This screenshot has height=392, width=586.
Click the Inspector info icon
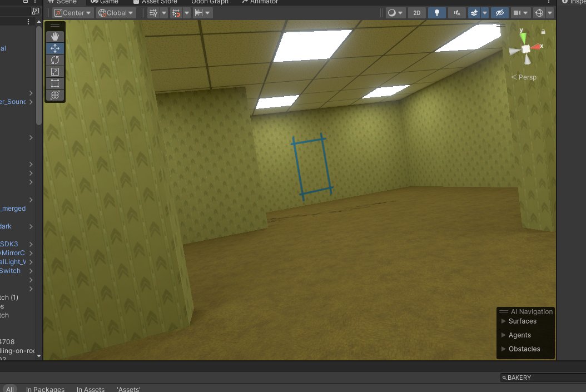pos(565,2)
